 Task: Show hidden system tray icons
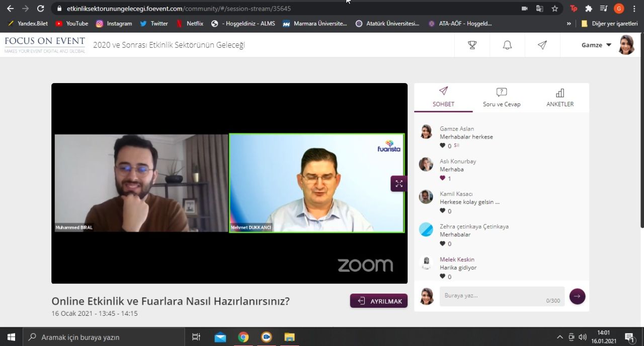[559, 337]
